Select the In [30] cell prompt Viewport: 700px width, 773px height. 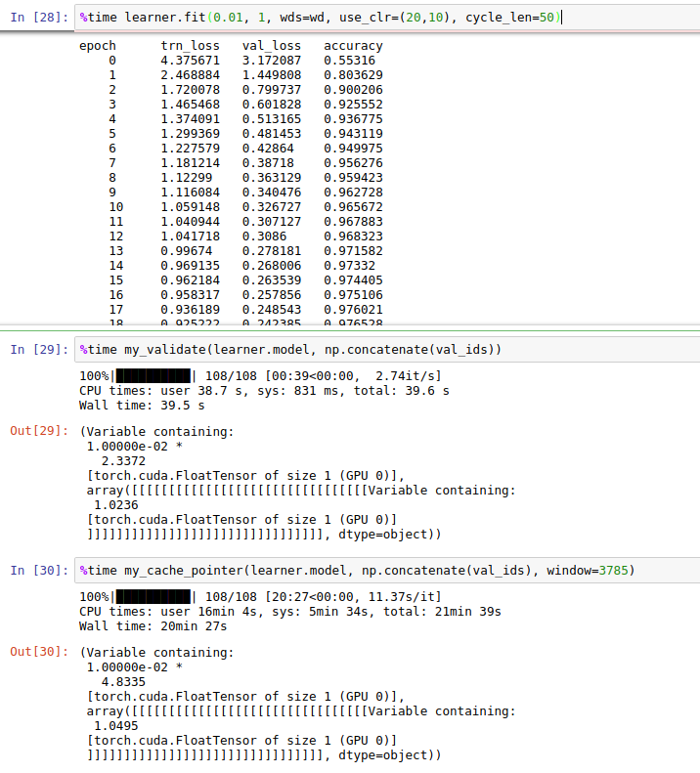37,570
